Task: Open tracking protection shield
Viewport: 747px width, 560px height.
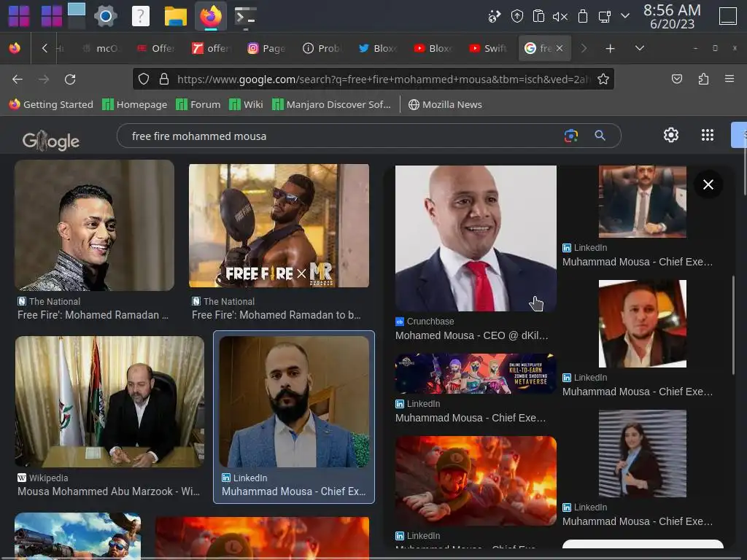Action: (x=144, y=79)
